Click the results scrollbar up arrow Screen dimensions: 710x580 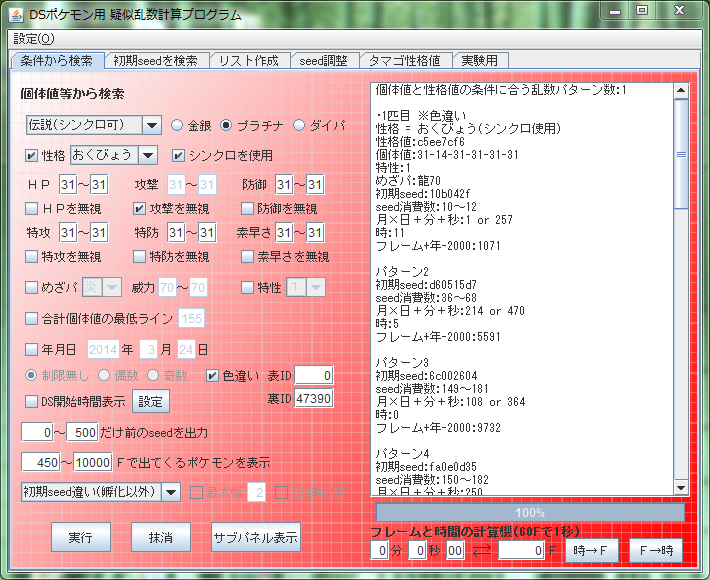click(681, 91)
